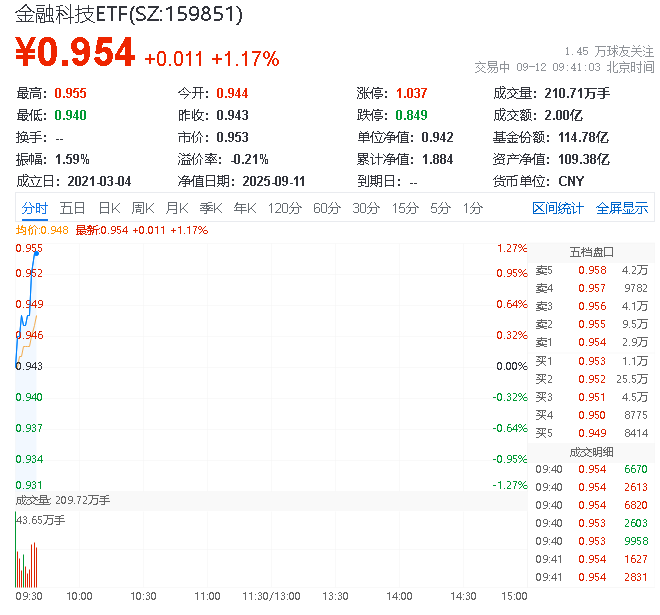Click the 1.45 万球友关注 text
The height and width of the screenshot is (615, 660).
[x=609, y=52]
